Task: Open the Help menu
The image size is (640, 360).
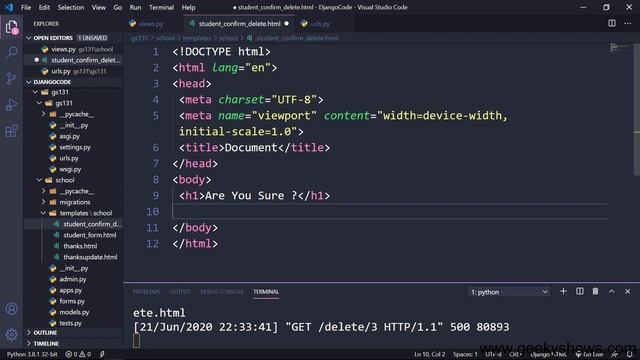Action: (x=188, y=7)
